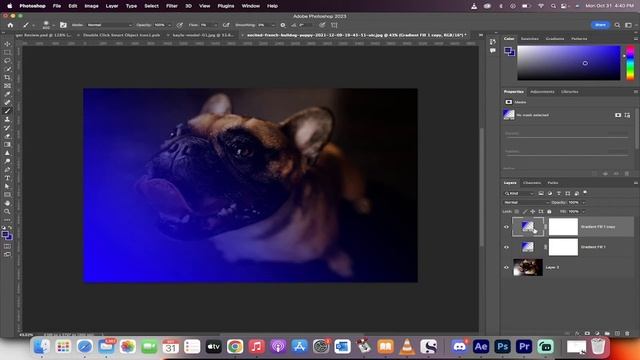
Task: Open Premiere Pro from the Dock
Action: tap(524, 347)
